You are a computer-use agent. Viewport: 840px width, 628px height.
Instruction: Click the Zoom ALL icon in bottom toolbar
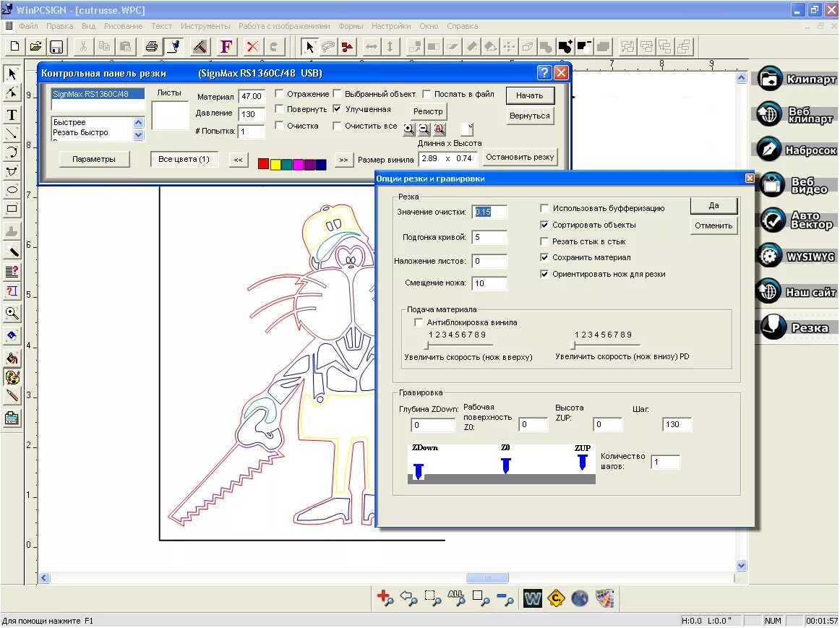pos(458,598)
